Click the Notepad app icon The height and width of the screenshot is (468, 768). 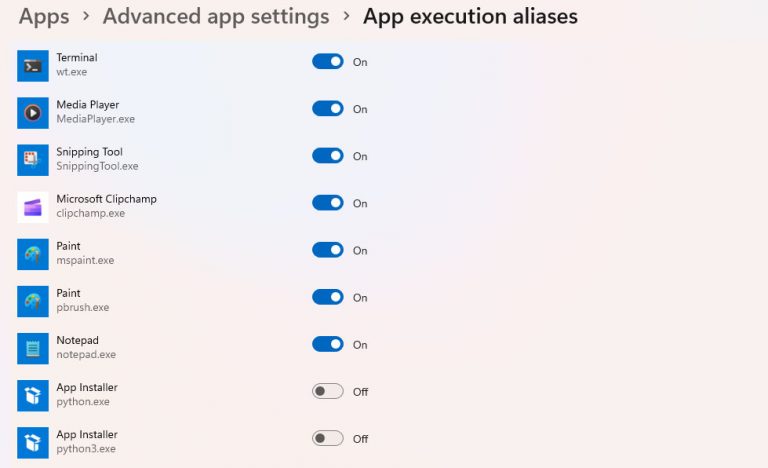pyautogui.click(x=33, y=348)
